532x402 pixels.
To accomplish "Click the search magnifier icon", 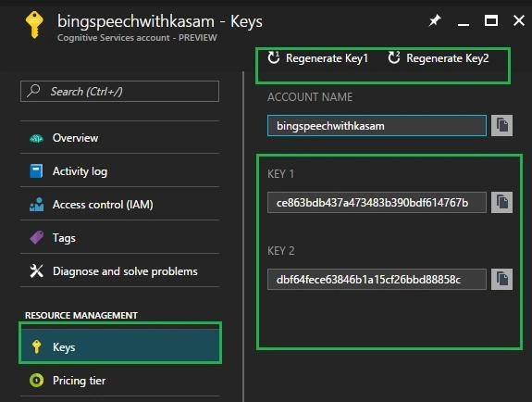I will (x=33, y=91).
